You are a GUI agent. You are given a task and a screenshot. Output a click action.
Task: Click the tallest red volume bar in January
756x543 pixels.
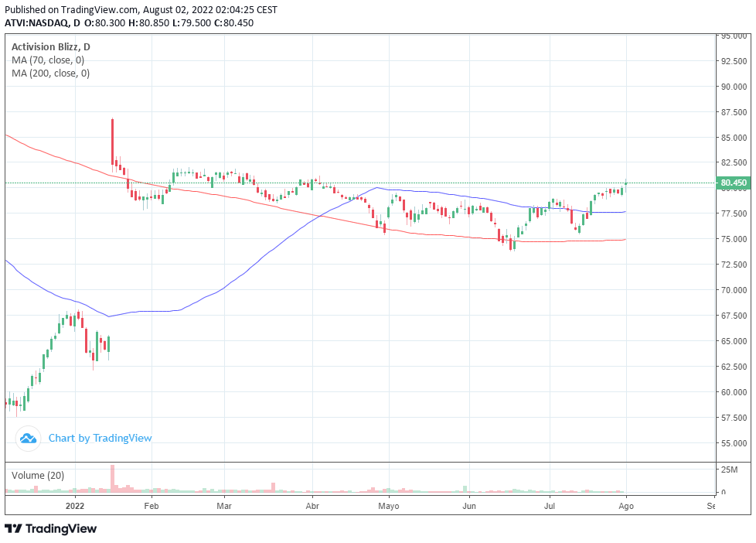coord(112,478)
